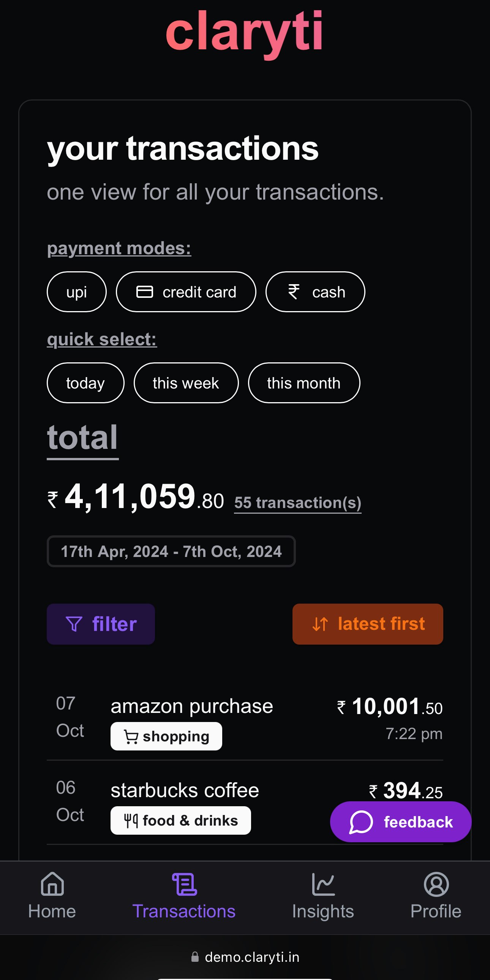490x980 pixels.
Task: Select this month quick filter
Action: click(x=303, y=383)
